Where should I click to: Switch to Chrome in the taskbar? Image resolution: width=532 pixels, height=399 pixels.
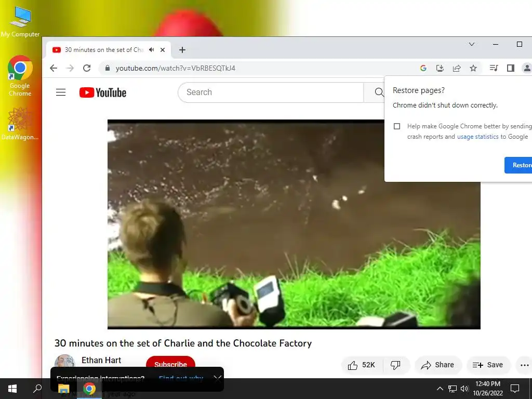tap(89, 389)
